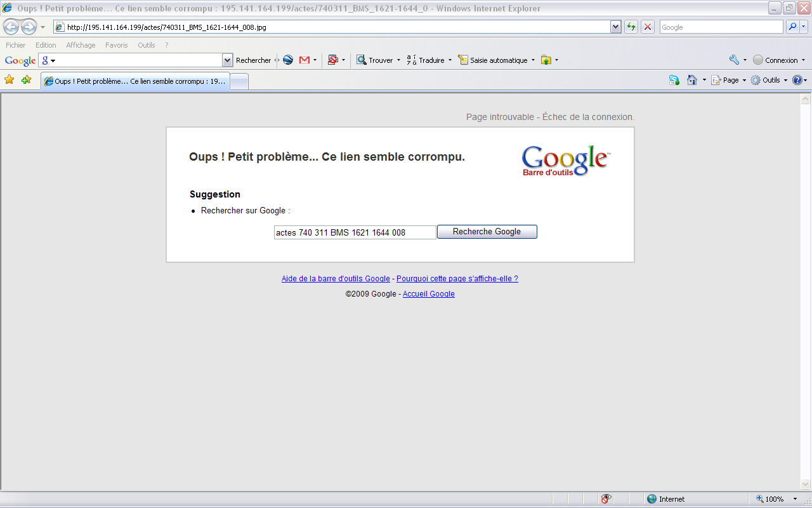The height and width of the screenshot is (508, 812).
Task: Stop loading with the red X button
Action: click(648, 27)
